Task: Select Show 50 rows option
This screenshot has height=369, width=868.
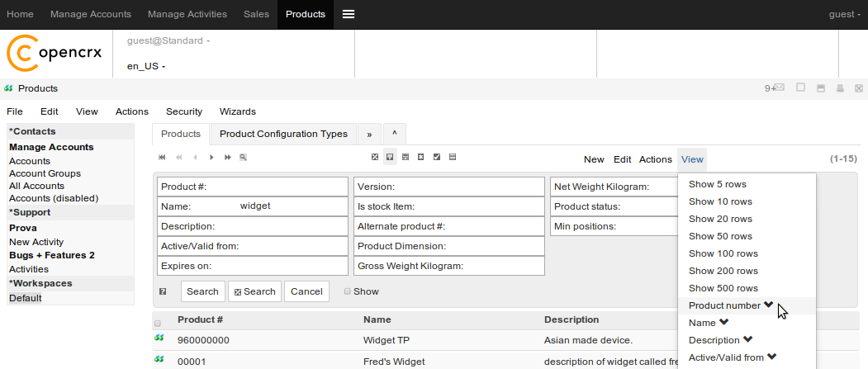Action: click(720, 236)
